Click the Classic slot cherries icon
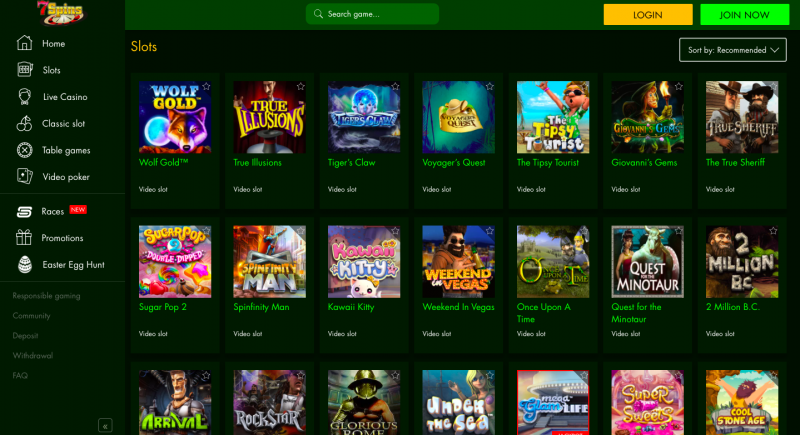 pyautogui.click(x=24, y=123)
